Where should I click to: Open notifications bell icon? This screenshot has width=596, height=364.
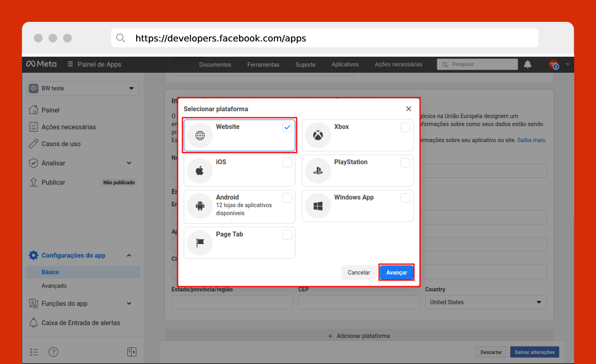pyautogui.click(x=527, y=65)
